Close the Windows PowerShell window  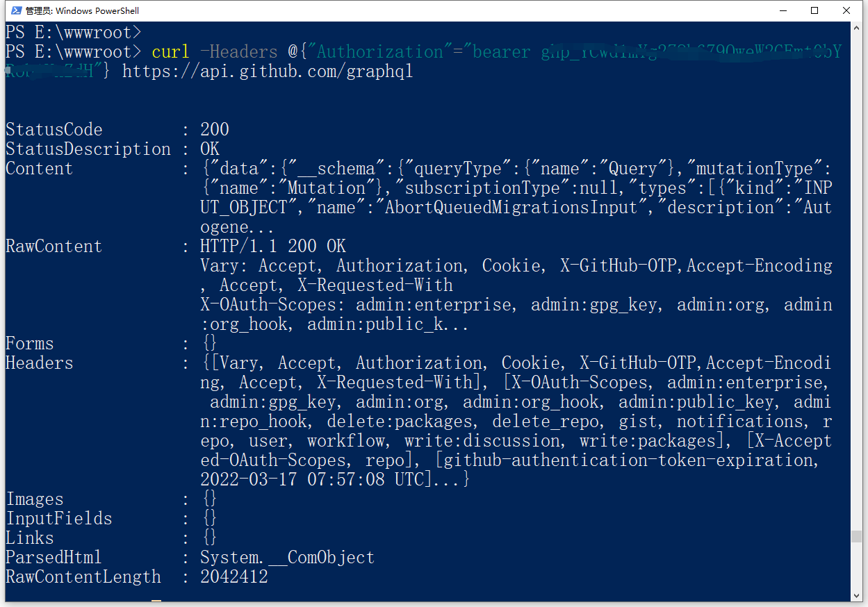(846, 10)
